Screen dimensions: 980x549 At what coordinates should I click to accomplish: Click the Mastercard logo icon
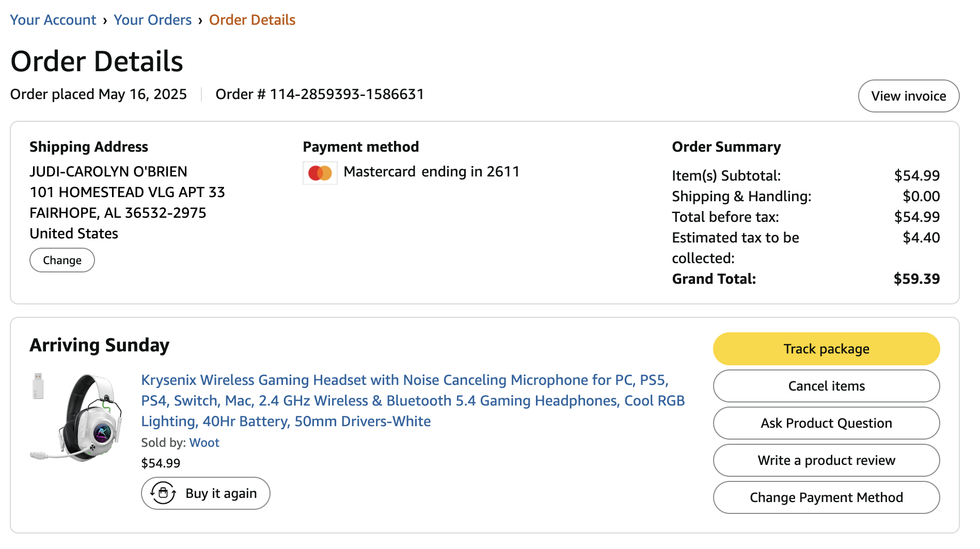tap(320, 173)
